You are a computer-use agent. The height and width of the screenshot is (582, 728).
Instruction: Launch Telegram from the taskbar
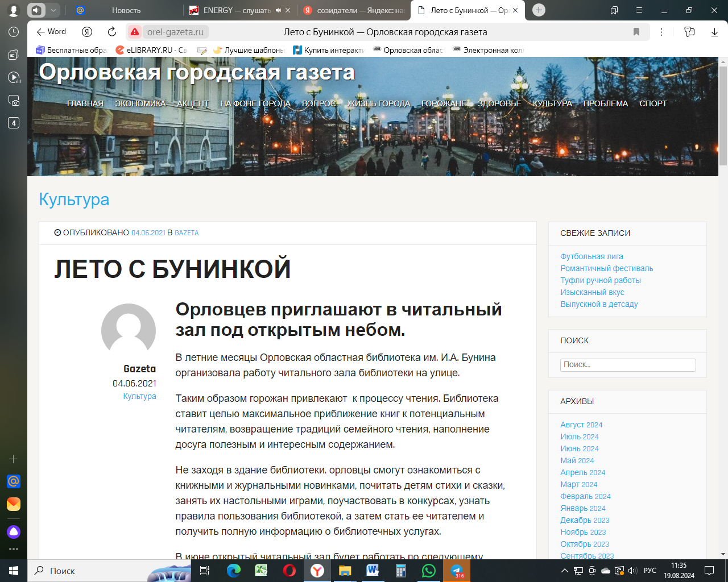click(x=457, y=571)
